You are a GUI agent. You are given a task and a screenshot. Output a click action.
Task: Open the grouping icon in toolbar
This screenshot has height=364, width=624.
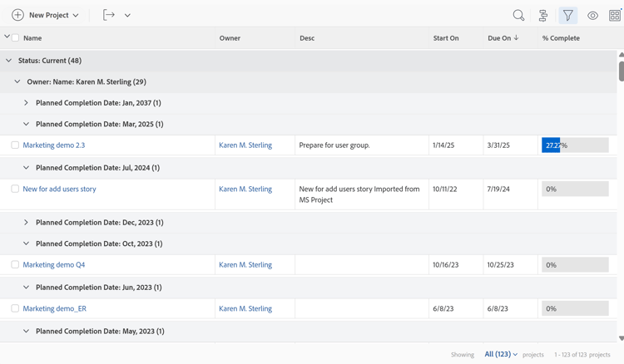click(x=543, y=15)
